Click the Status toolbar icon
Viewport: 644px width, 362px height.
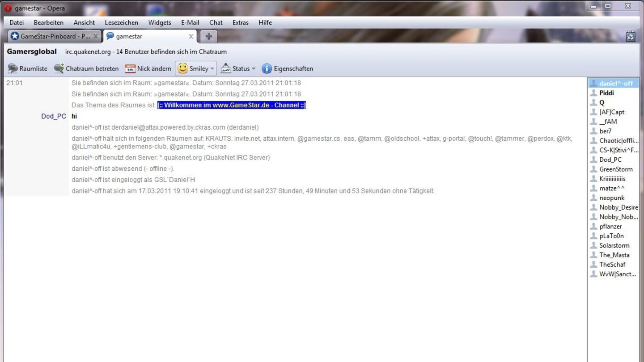click(225, 68)
